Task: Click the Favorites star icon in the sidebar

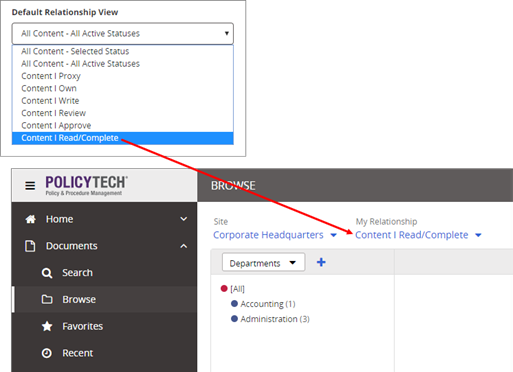Action: tap(47, 326)
